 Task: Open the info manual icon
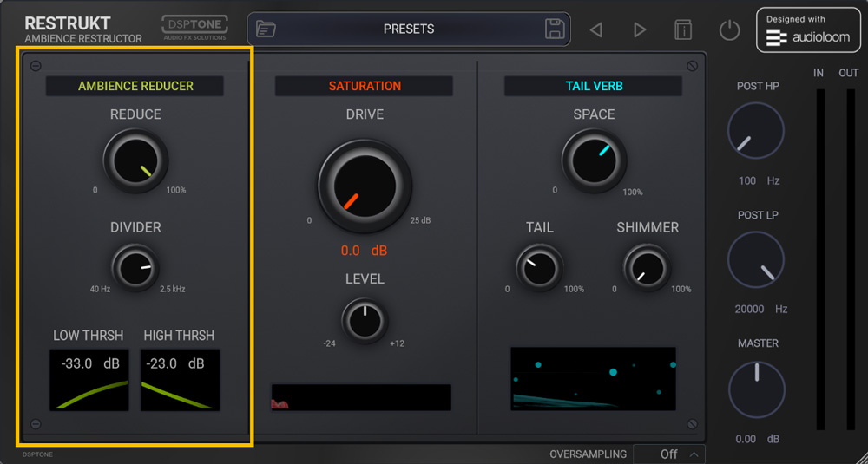coord(683,29)
